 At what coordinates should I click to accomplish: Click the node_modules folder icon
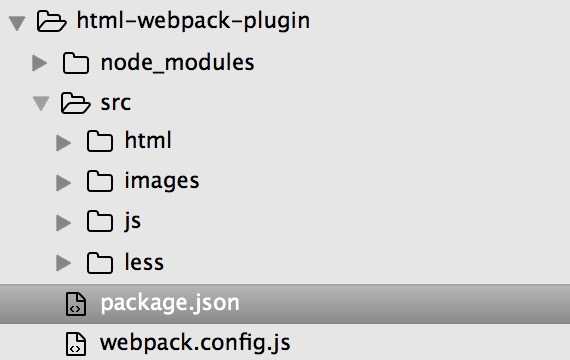coord(76,63)
